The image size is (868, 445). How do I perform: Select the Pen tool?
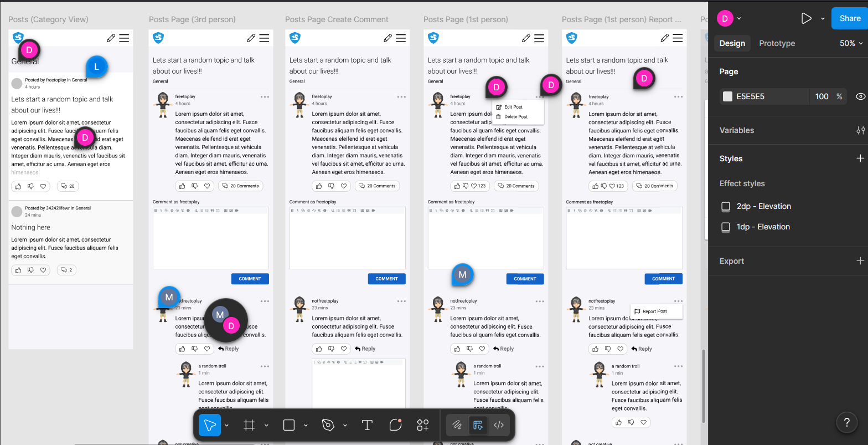[328, 425]
